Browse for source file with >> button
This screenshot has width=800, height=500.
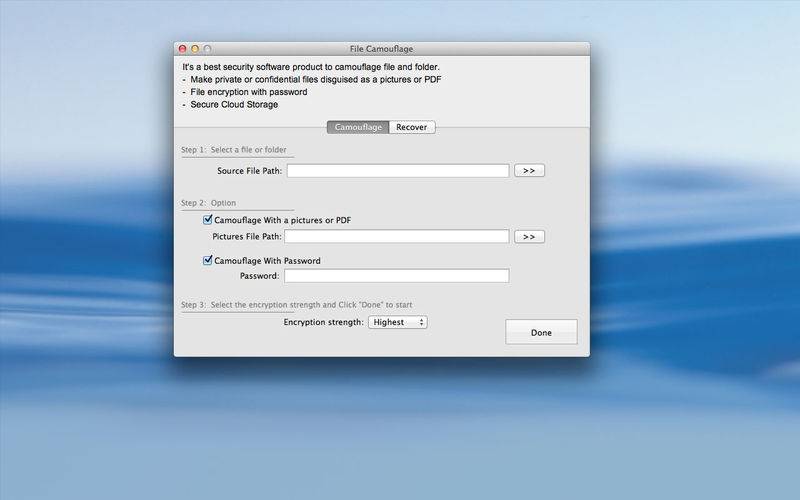tap(529, 171)
